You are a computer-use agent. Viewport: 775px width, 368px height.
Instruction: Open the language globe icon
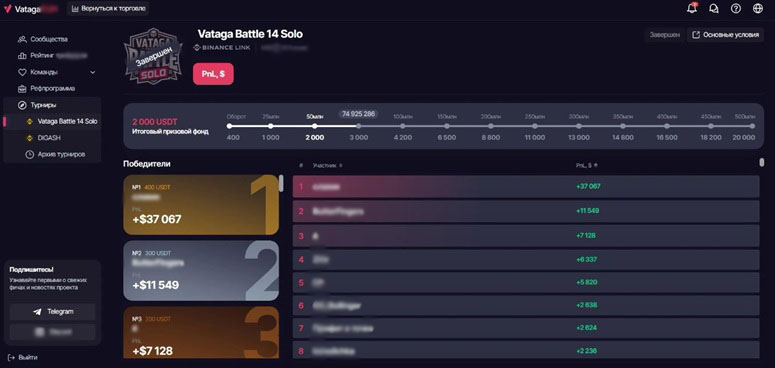coord(758,8)
